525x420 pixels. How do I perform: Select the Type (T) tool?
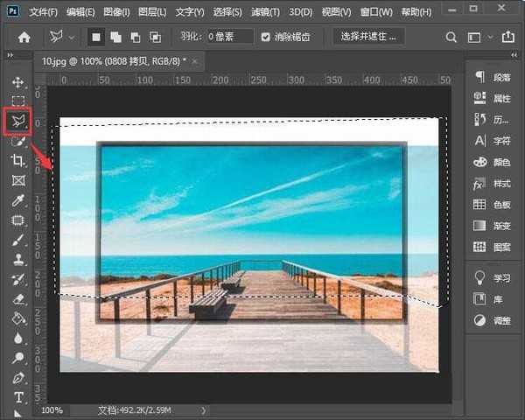pyautogui.click(x=17, y=398)
